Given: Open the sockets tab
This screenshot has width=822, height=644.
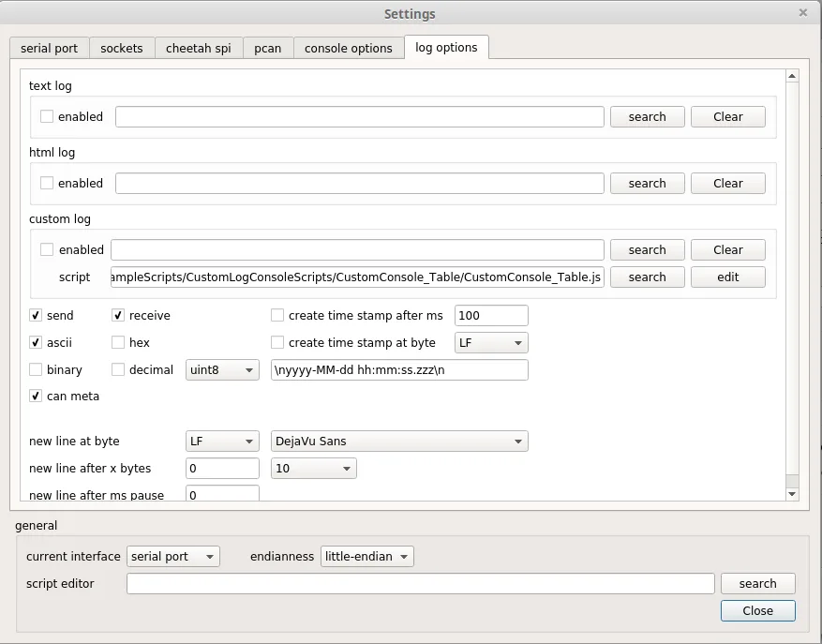Looking at the screenshot, I should pos(122,48).
